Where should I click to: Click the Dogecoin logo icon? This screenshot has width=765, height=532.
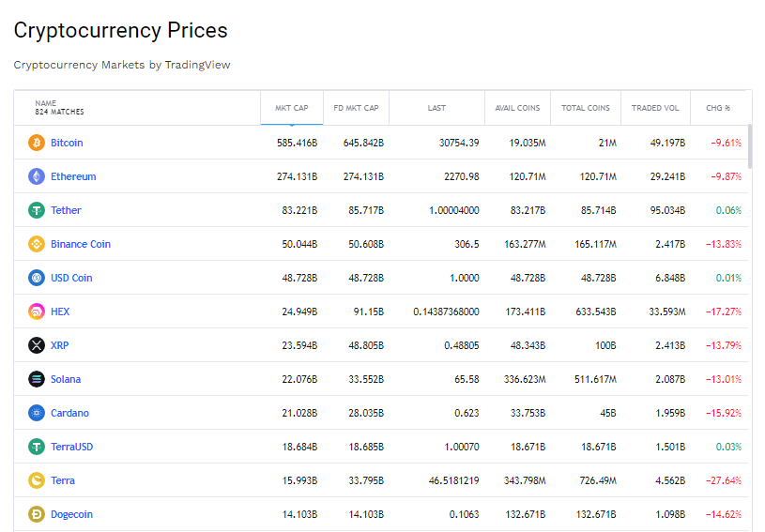pos(37,514)
